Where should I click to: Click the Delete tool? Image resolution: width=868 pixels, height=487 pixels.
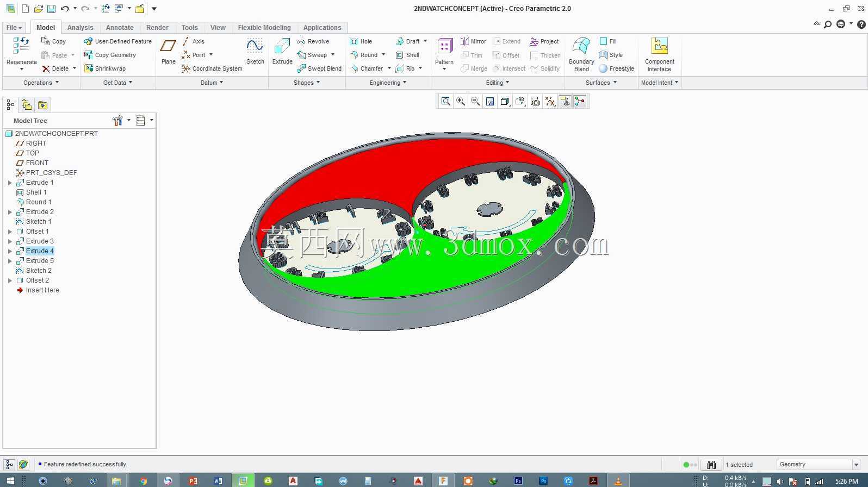tap(55, 68)
